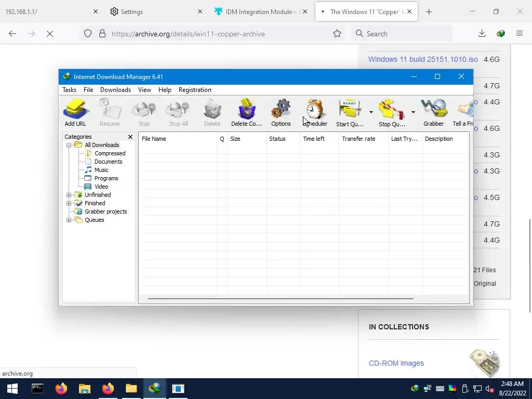Click the greyed Stop toolbar icon
The image size is (532, 399).
click(x=144, y=113)
